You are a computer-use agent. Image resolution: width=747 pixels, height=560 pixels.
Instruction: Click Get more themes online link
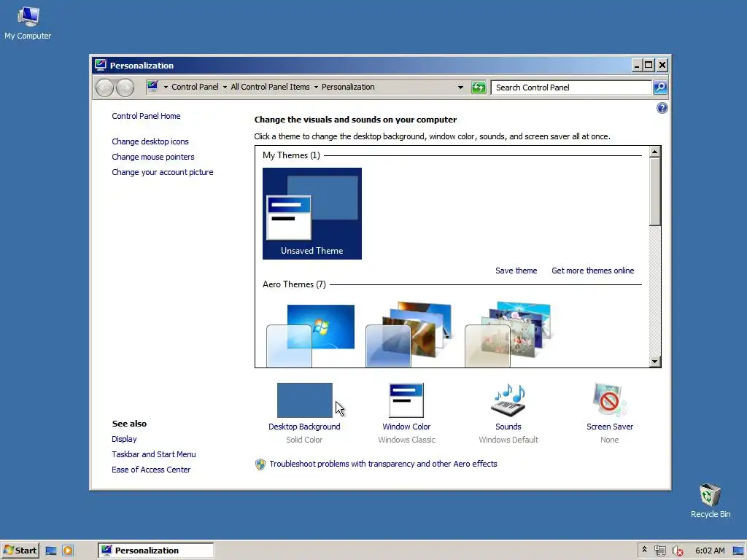[x=592, y=271]
